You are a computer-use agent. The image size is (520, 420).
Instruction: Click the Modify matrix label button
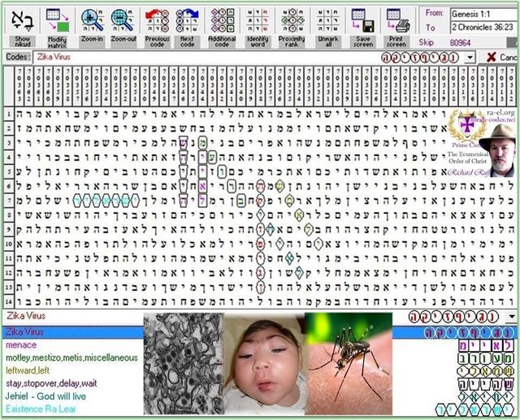coord(58,41)
